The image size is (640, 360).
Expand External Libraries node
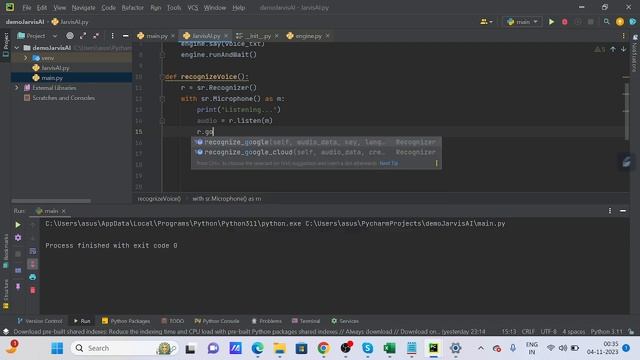[17, 88]
